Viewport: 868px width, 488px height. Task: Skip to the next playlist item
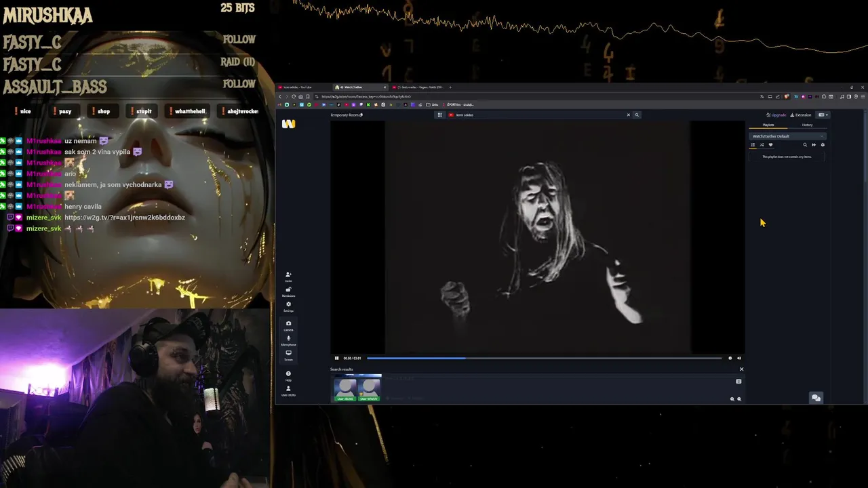click(814, 144)
